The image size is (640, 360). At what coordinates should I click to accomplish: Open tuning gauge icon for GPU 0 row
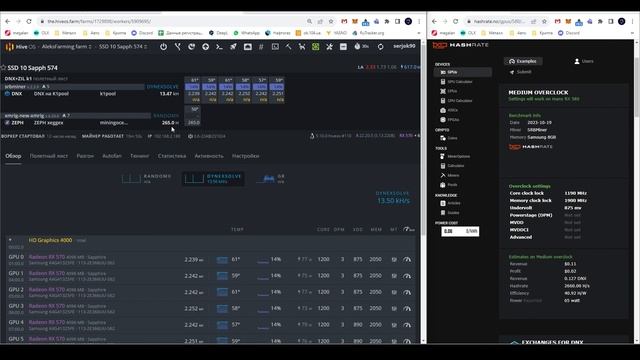(407, 260)
